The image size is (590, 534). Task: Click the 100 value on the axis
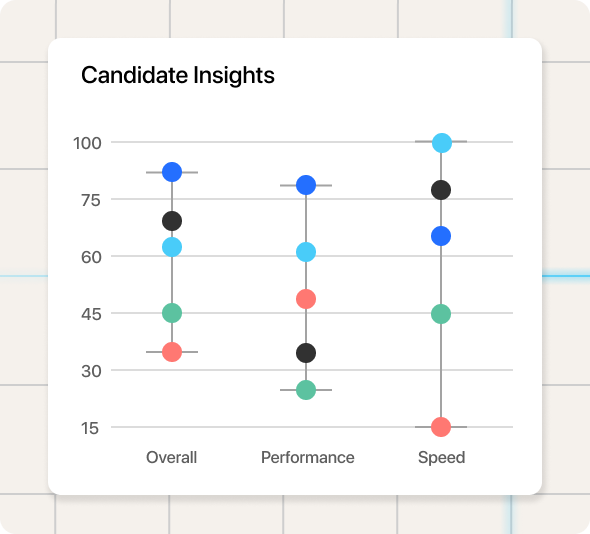click(87, 143)
